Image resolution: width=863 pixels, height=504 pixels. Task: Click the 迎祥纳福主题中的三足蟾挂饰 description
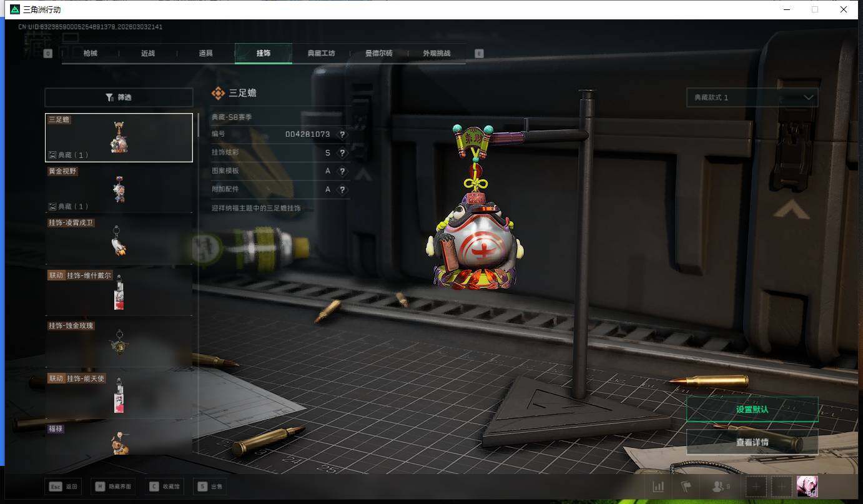click(x=256, y=208)
